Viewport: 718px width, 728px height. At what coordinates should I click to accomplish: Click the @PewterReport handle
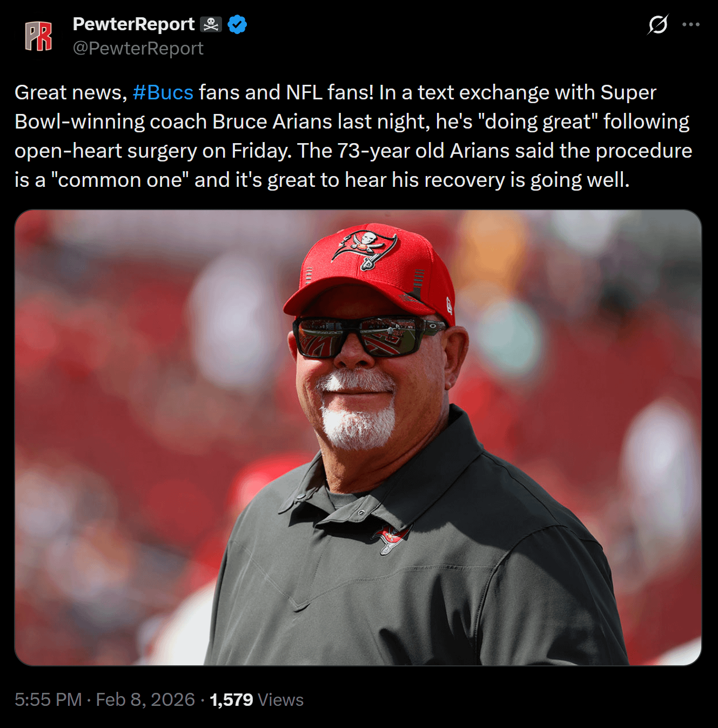click(138, 49)
